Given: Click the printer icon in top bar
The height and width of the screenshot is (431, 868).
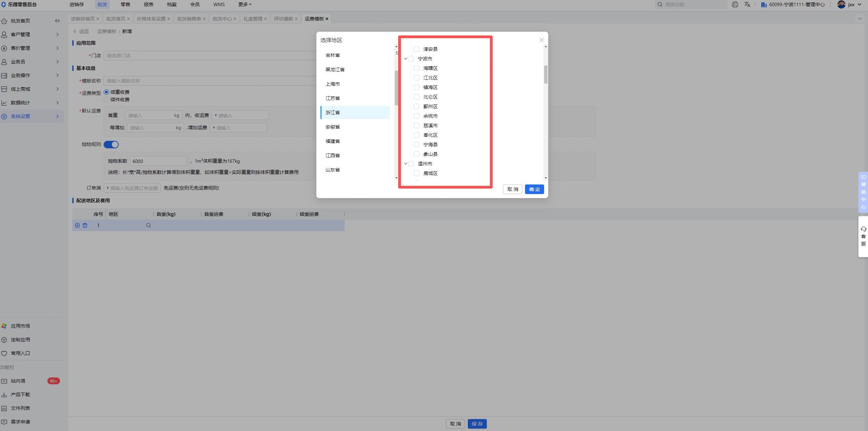Looking at the screenshot, I should tap(735, 4).
